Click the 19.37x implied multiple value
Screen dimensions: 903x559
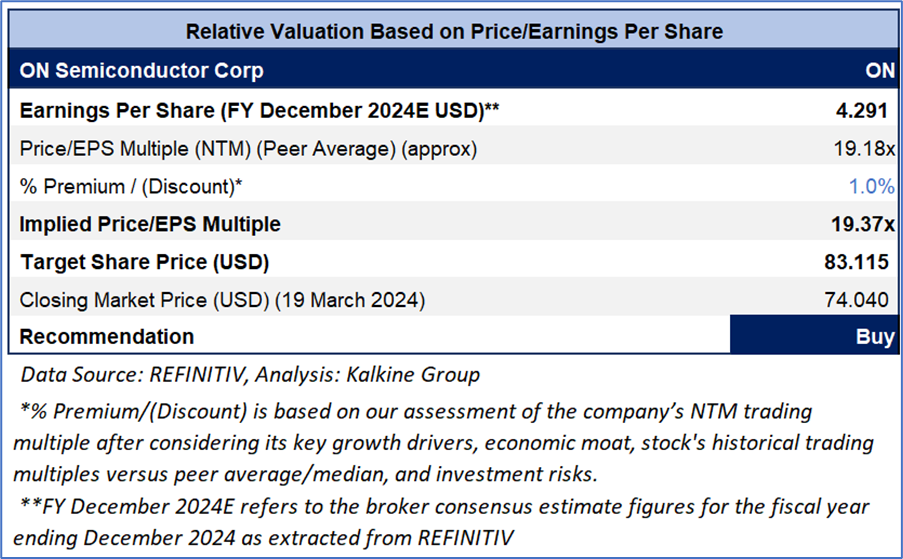point(866,224)
